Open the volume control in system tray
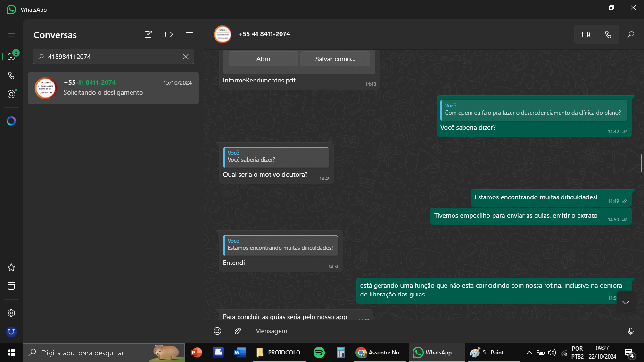 coord(552,353)
